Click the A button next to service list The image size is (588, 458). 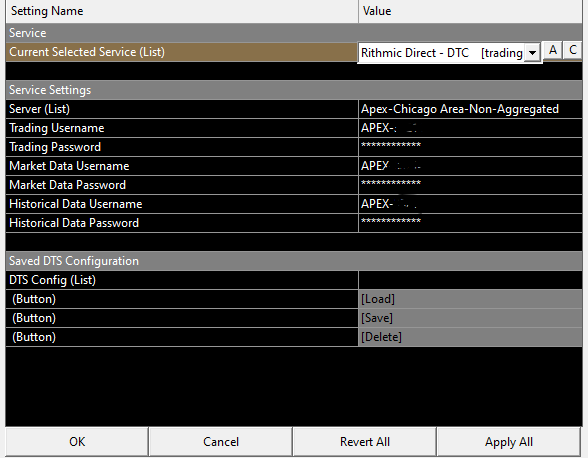point(553,50)
